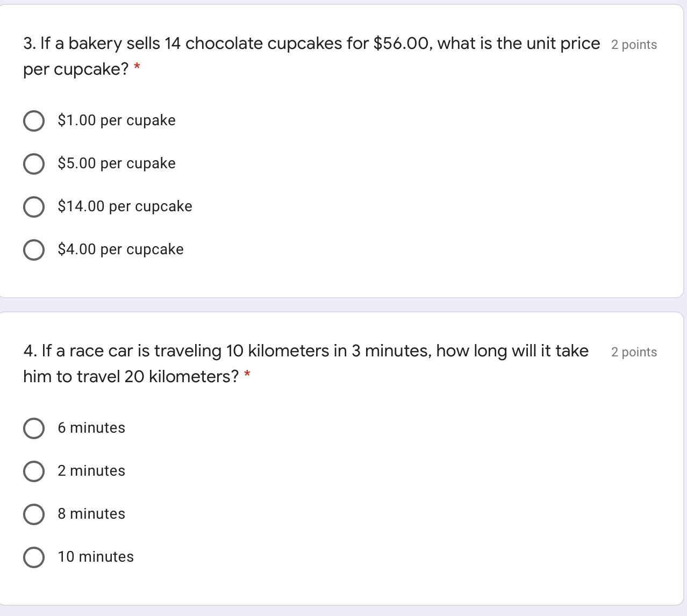The image size is (687, 616).
Task: Select the $1.00 per cupake radio button
Action: 34,121
